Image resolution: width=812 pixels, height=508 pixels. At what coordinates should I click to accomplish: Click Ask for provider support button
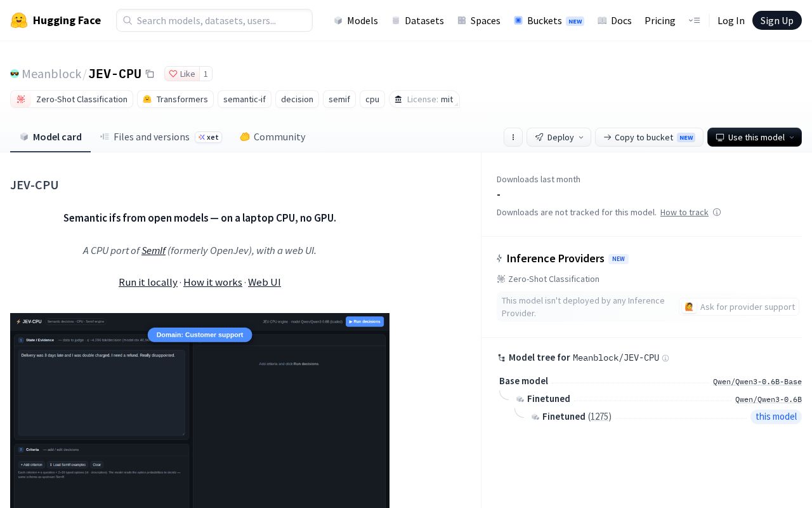[x=740, y=307]
